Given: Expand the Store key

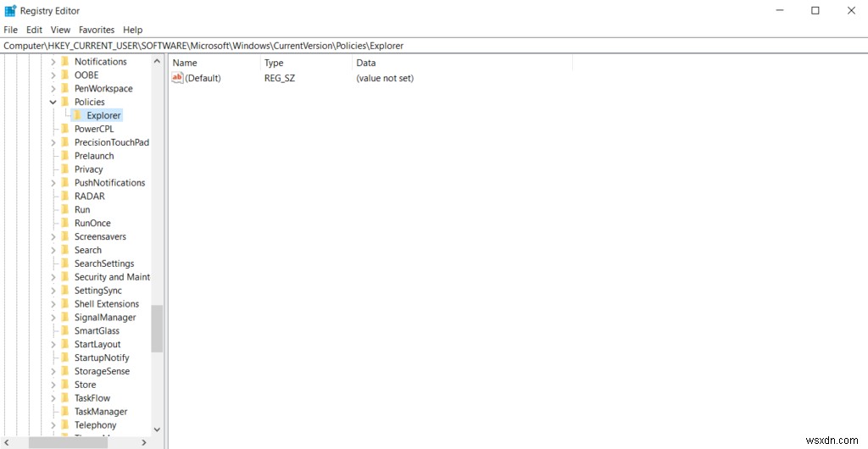Looking at the screenshot, I should click(x=53, y=385).
